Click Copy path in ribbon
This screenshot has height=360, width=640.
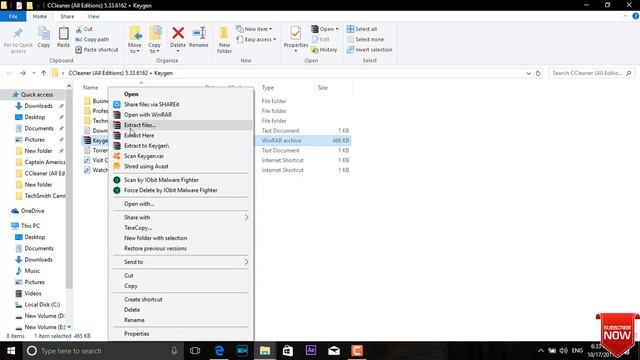coord(92,40)
